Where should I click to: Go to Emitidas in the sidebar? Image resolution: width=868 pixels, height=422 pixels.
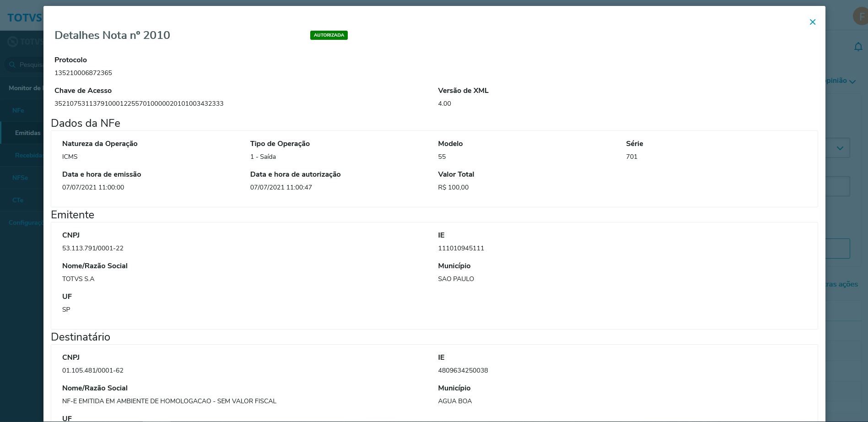coord(28,133)
